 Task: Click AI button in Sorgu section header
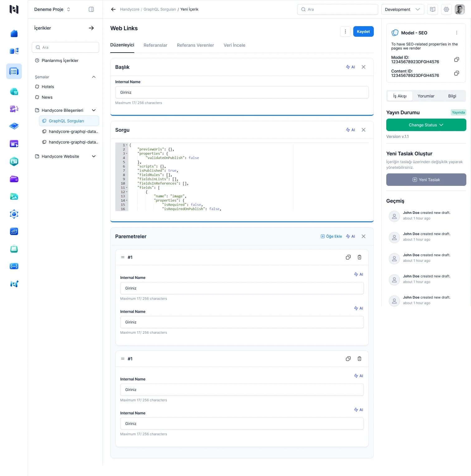350,130
